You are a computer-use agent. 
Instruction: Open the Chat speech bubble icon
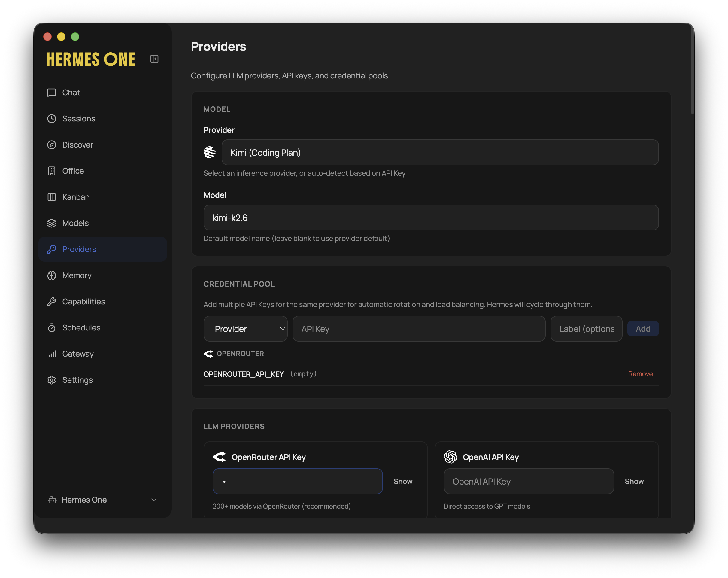52,93
